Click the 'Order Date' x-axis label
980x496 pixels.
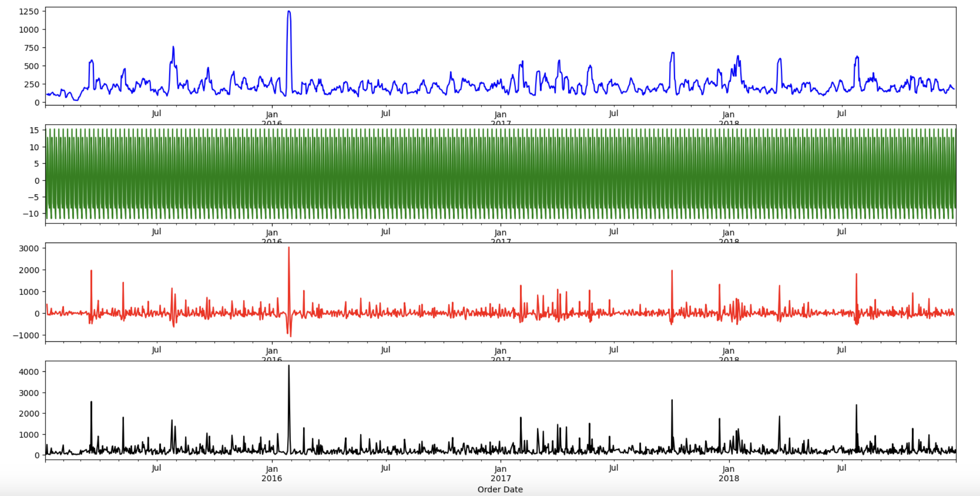coord(500,489)
